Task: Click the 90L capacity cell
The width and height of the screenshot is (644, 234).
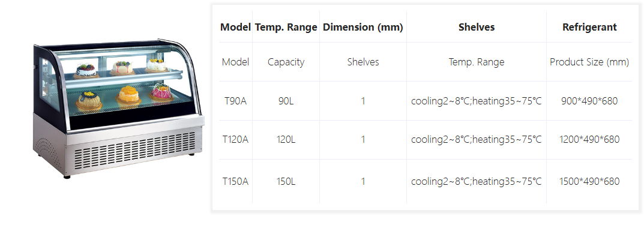Action: (x=286, y=101)
